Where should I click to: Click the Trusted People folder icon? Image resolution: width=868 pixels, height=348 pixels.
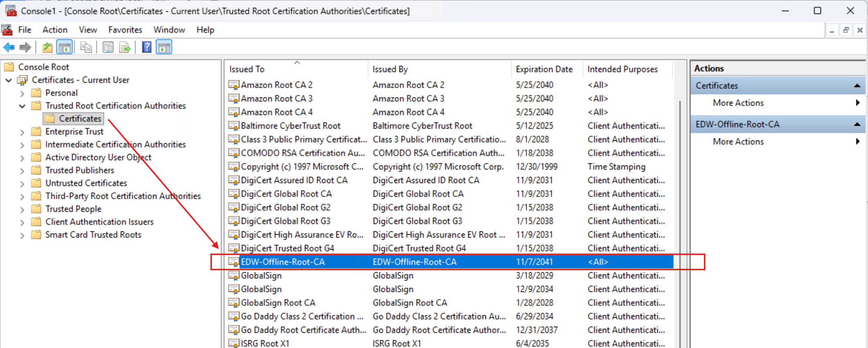pyautogui.click(x=36, y=209)
